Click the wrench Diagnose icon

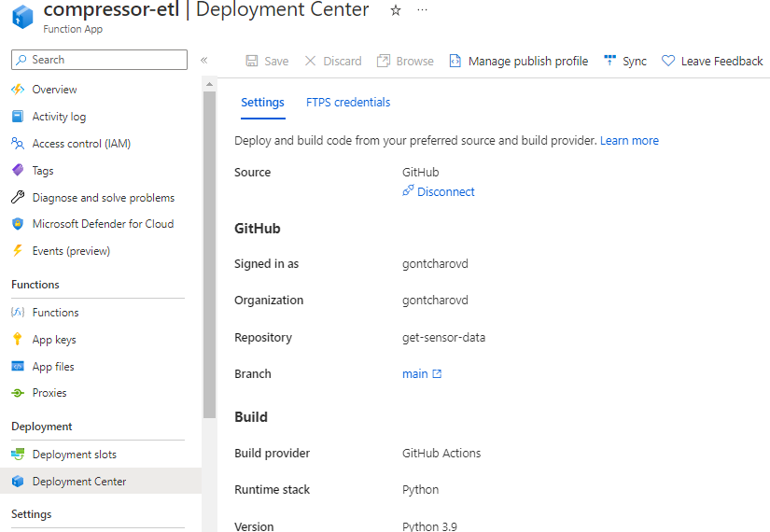pos(18,197)
